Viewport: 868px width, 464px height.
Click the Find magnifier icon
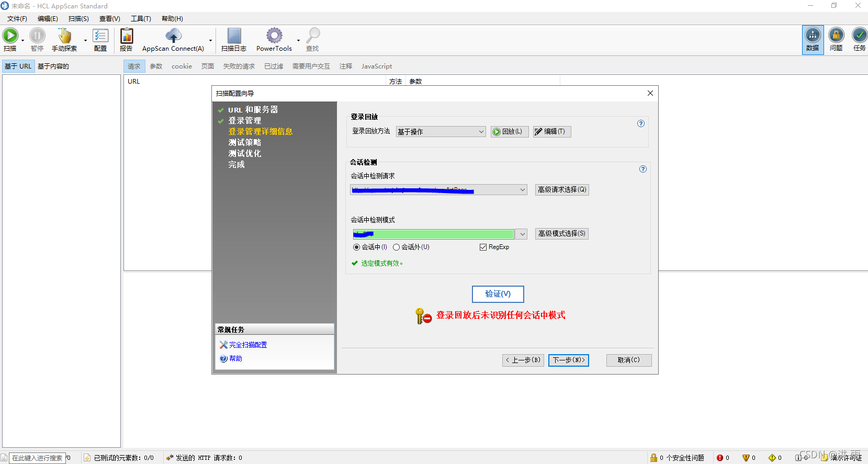coord(313,36)
